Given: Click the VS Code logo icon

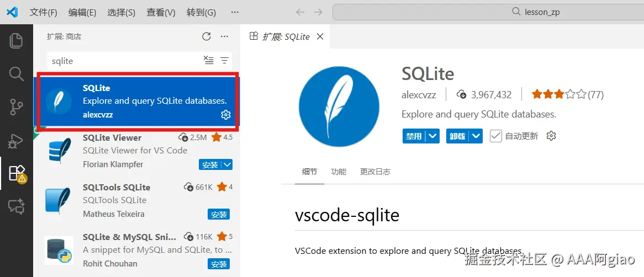Looking at the screenshot, I should pyautogui.click(x=12, y=12).
